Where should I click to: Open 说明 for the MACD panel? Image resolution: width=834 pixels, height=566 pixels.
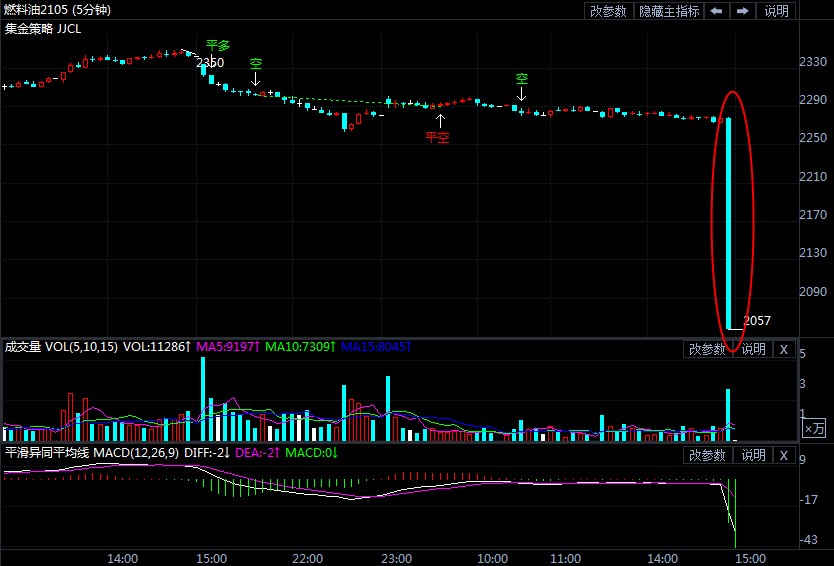tap(753, 455)
